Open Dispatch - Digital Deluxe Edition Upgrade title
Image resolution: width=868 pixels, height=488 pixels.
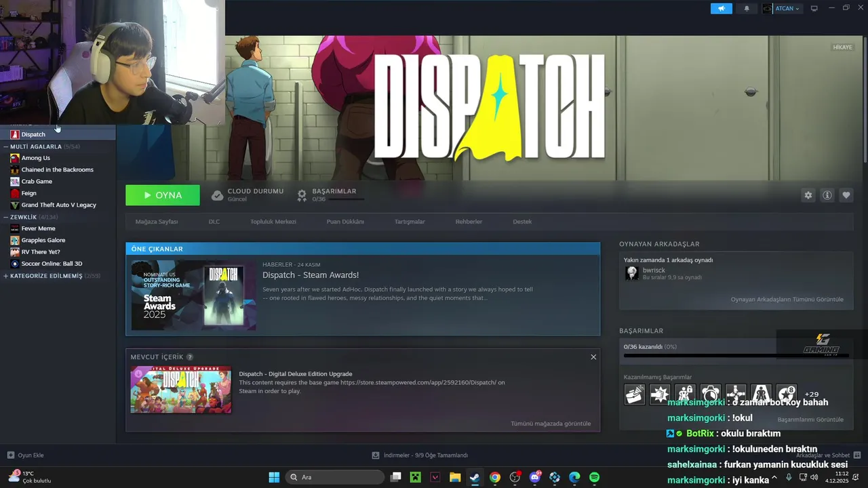(296, 374)
